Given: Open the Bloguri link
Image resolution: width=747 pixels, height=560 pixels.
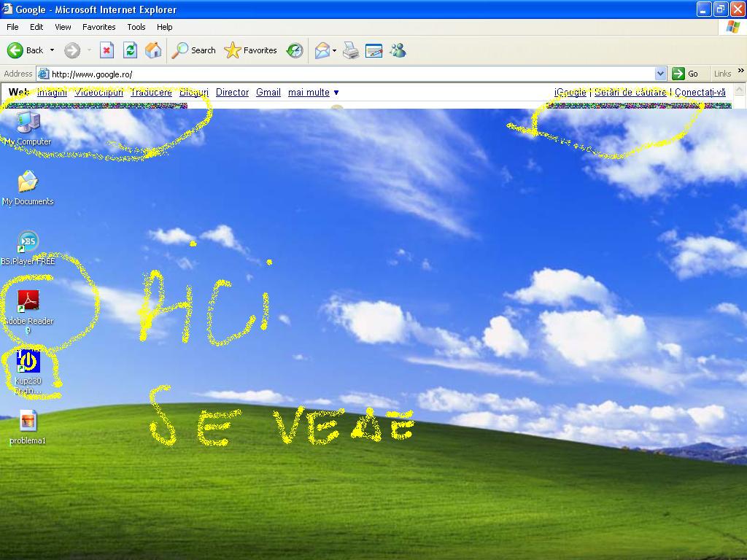Looking at the screenshot, I should coord(194,93).
